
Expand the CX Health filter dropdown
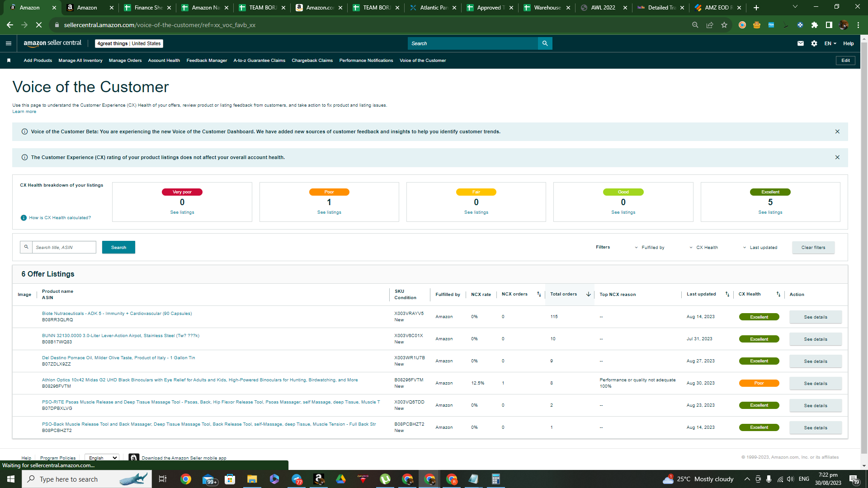pyautogui.click(x=704, y=248)
